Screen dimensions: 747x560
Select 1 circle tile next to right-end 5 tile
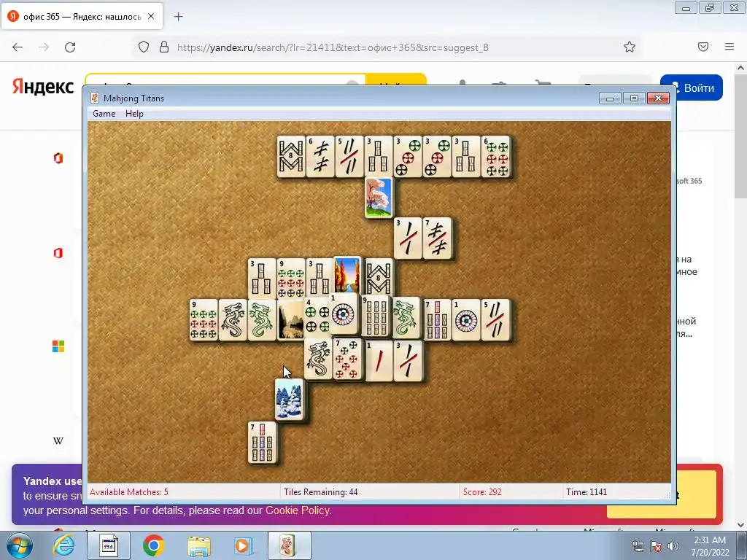(x=466, y=320)
